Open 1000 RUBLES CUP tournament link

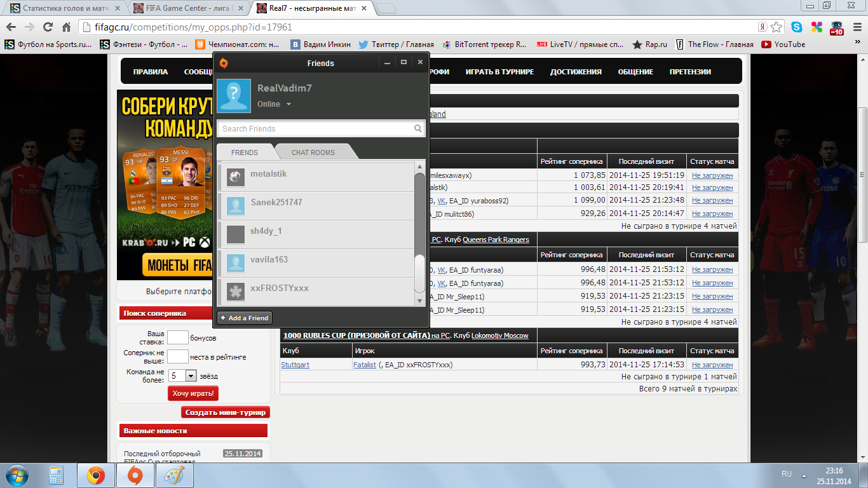point(356,335)
